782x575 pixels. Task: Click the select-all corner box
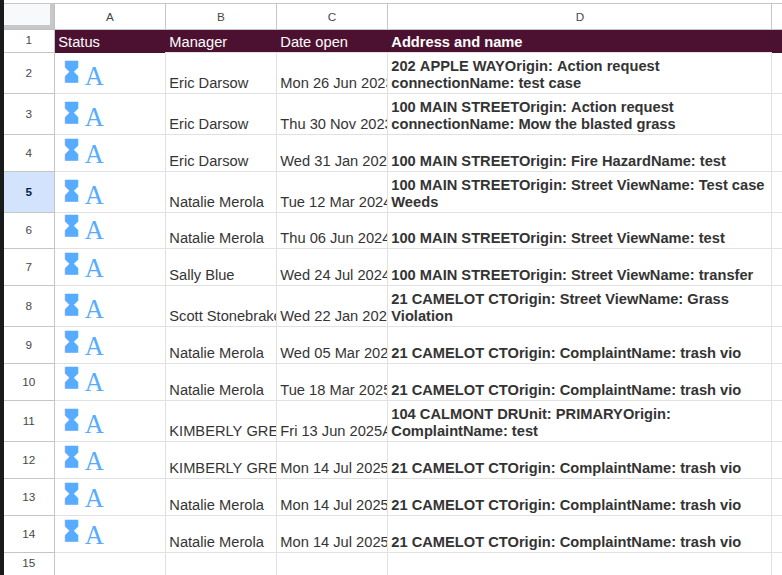pos(28,16)
